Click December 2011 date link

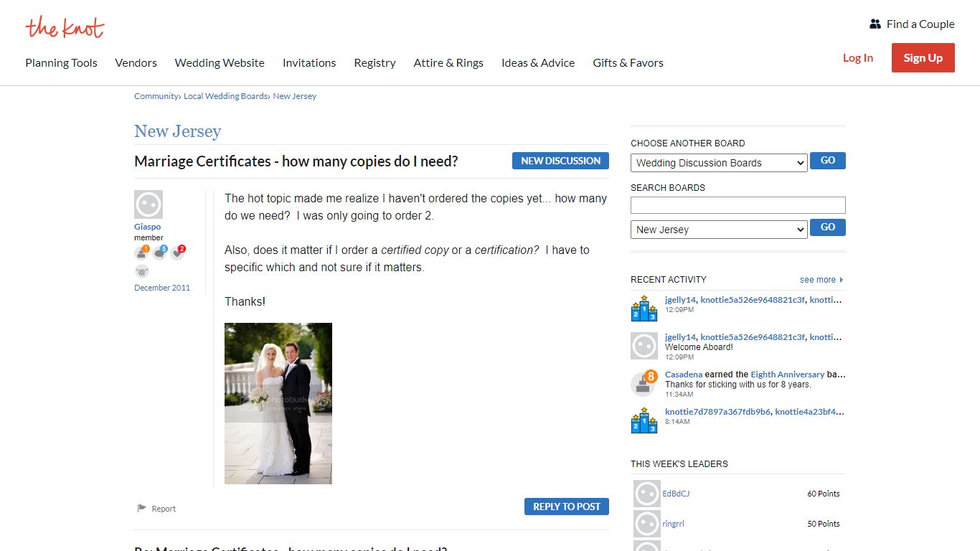coord(162,288)
